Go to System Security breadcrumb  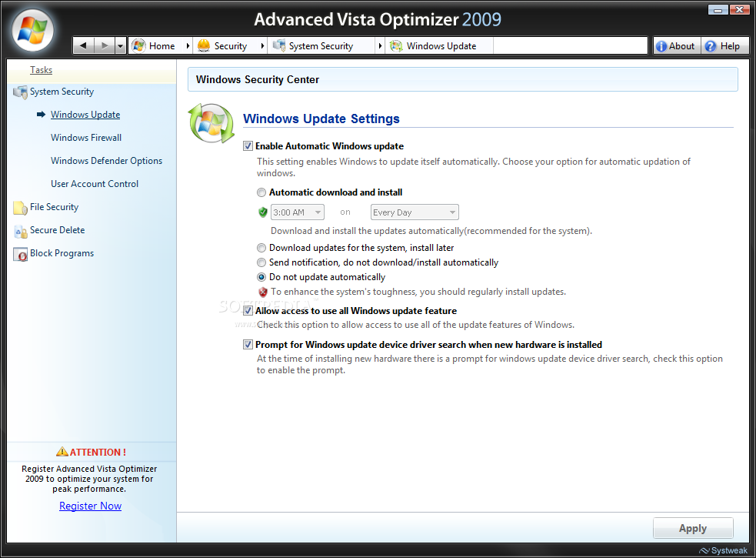click(x=321, y=46)
